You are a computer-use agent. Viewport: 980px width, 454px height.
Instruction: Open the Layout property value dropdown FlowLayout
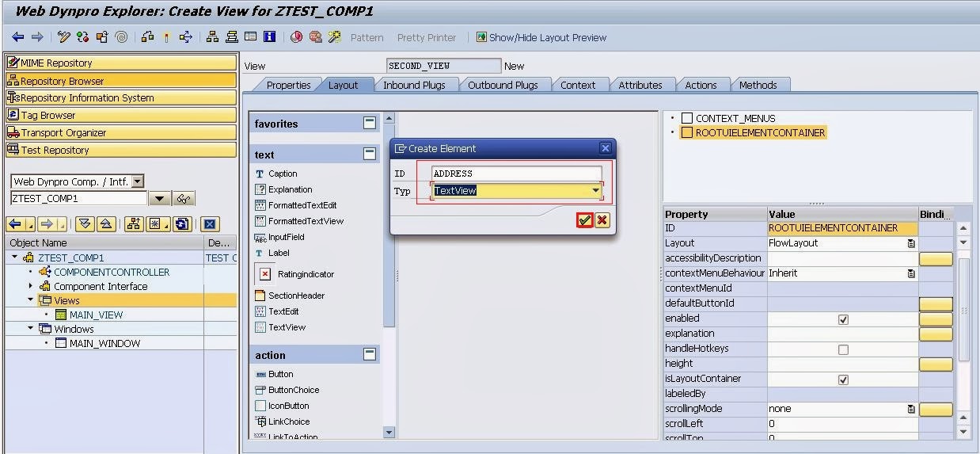(x=911, y=243)
